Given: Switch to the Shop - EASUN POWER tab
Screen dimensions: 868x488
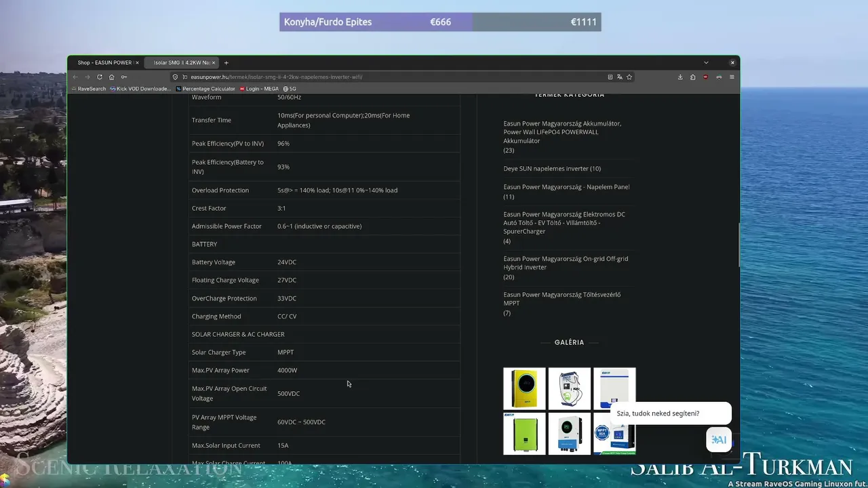Looking at the screenshot, I should pos(104,63).
